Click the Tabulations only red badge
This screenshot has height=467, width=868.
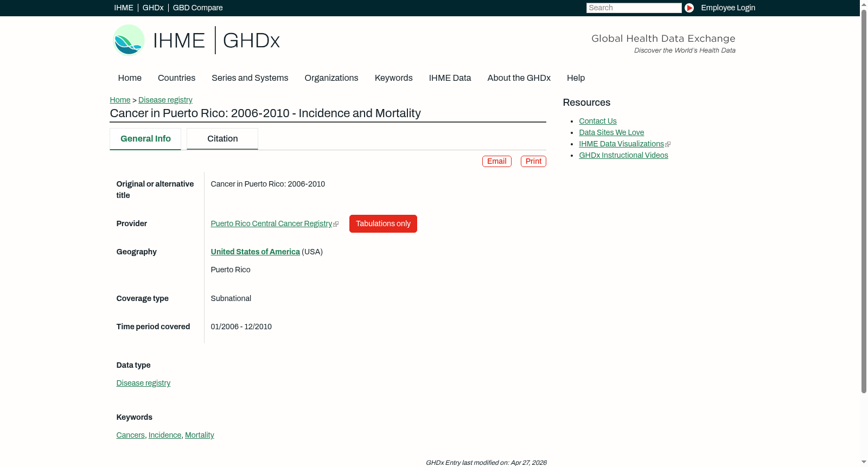(383, 224)
